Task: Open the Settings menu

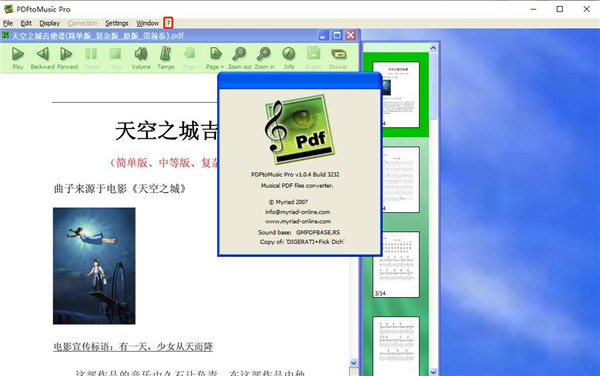Action: (117, 23)
